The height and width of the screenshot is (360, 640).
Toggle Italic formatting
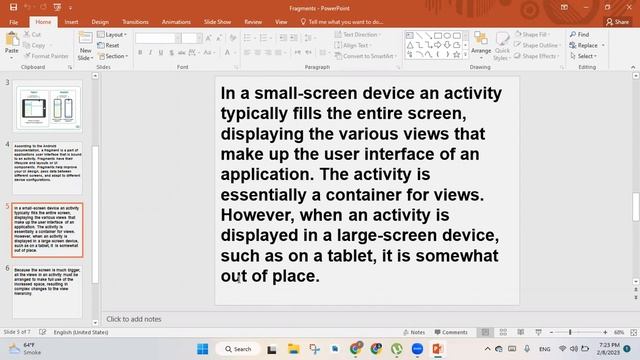[x=151, y=53]
